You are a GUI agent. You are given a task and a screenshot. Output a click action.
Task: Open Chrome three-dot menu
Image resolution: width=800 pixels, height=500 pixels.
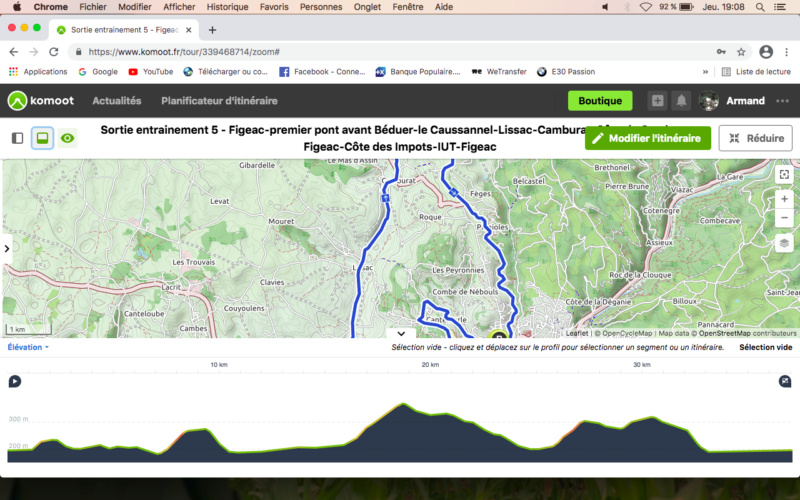786,52
